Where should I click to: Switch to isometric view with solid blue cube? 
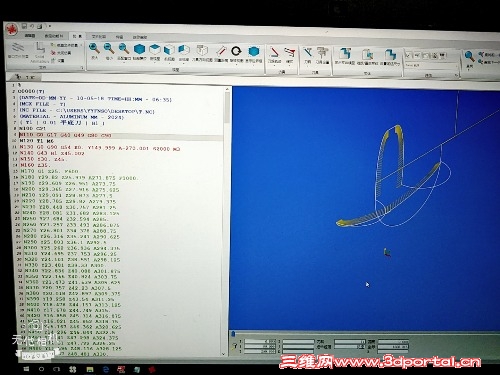[x=139, y=49]
